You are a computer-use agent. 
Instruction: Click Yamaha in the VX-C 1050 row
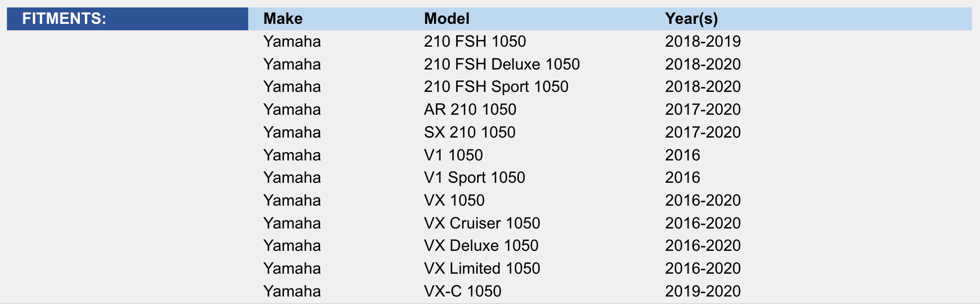point(292,291)
